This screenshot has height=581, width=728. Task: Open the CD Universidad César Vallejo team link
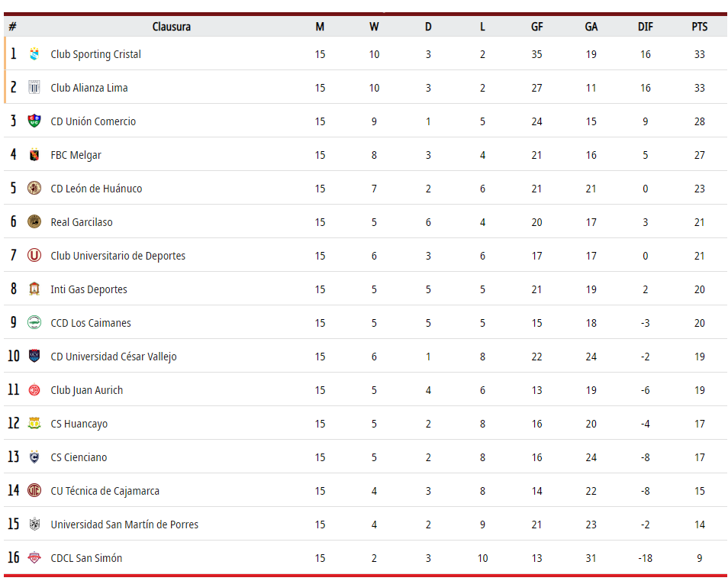click(114, 357)
